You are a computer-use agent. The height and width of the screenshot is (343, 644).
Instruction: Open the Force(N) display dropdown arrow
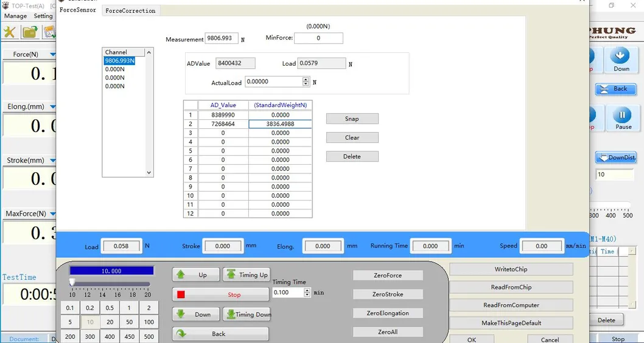coord(52,55)
